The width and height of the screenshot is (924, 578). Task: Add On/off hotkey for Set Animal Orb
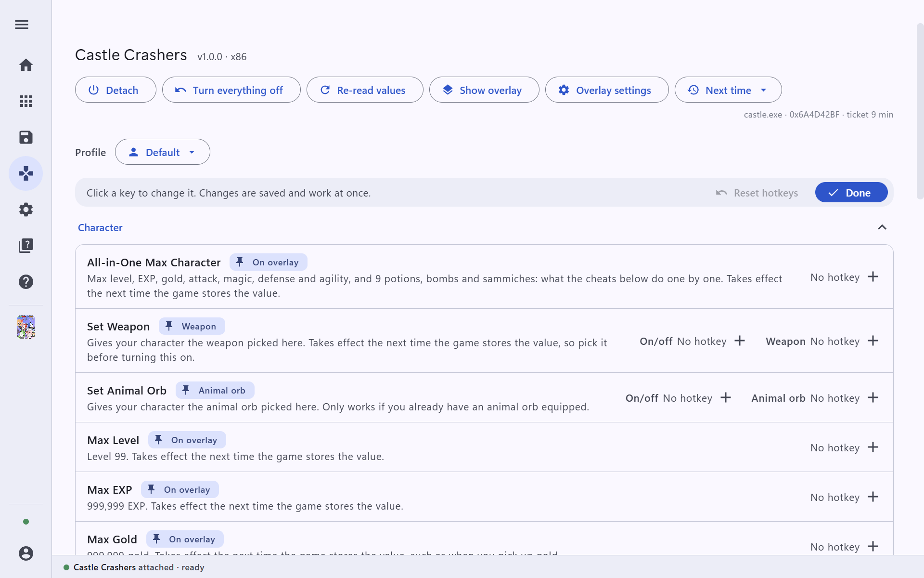(x=726, y=398)
